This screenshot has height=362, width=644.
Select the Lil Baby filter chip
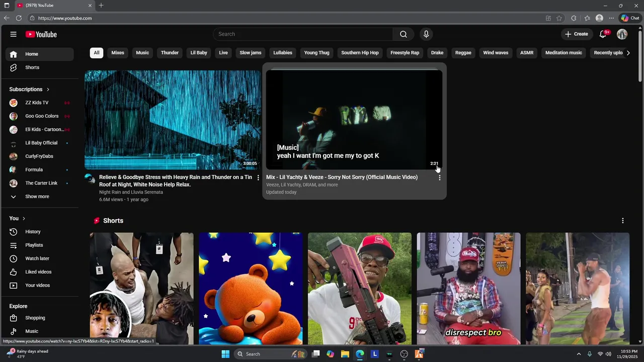coord(199,53)
